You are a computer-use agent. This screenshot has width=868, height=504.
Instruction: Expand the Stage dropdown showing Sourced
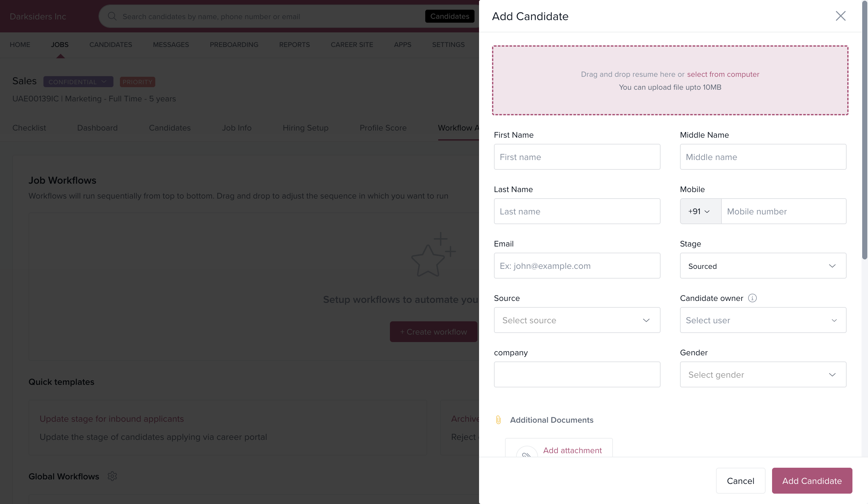click(x=763, y=266)
